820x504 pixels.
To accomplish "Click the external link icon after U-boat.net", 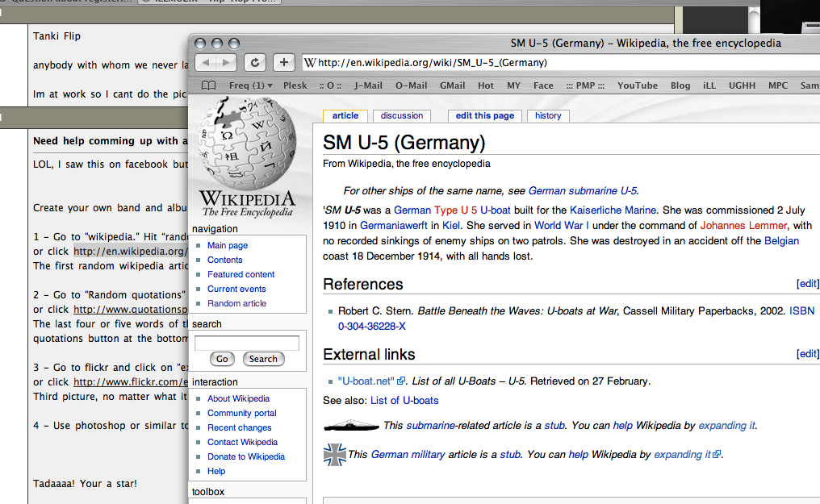I will [x=401, y=381].
